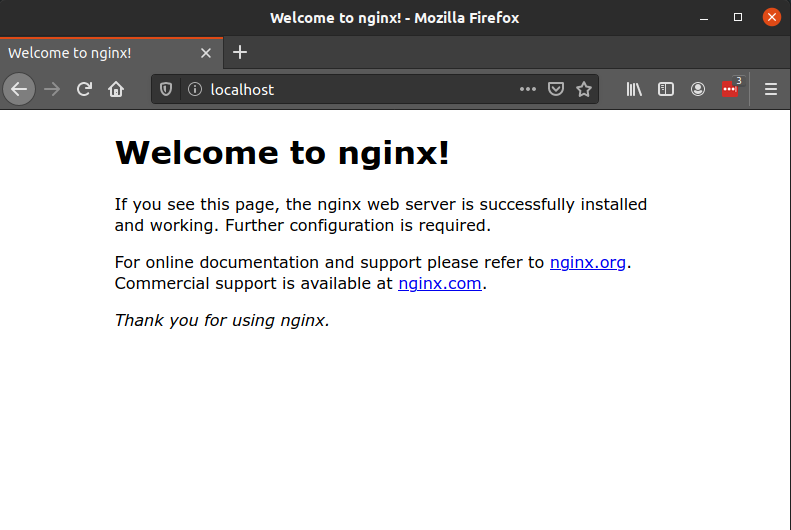Click the forward navigation arrow
This screenshot has height=530, width=791.
point(52,89)
